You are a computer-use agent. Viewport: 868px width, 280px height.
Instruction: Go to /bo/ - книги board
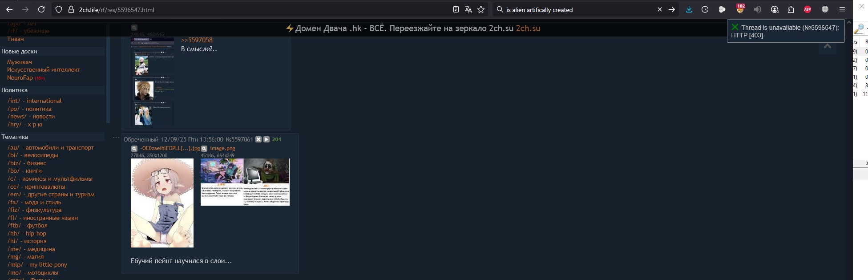[24, 170]
